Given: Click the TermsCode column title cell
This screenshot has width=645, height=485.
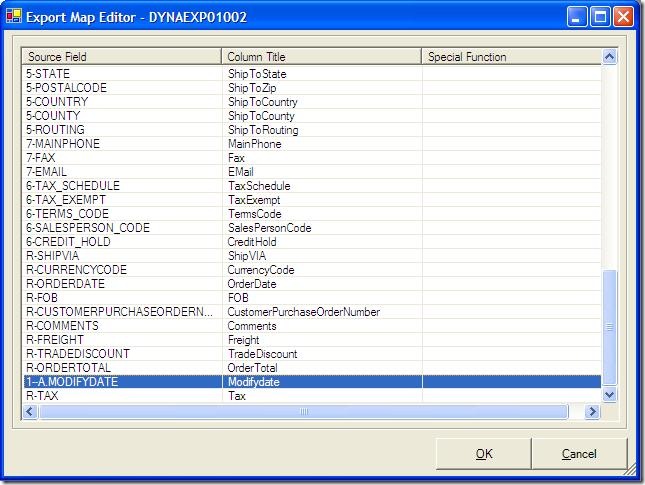Looking at the screenshot, I should coord(322,213).
